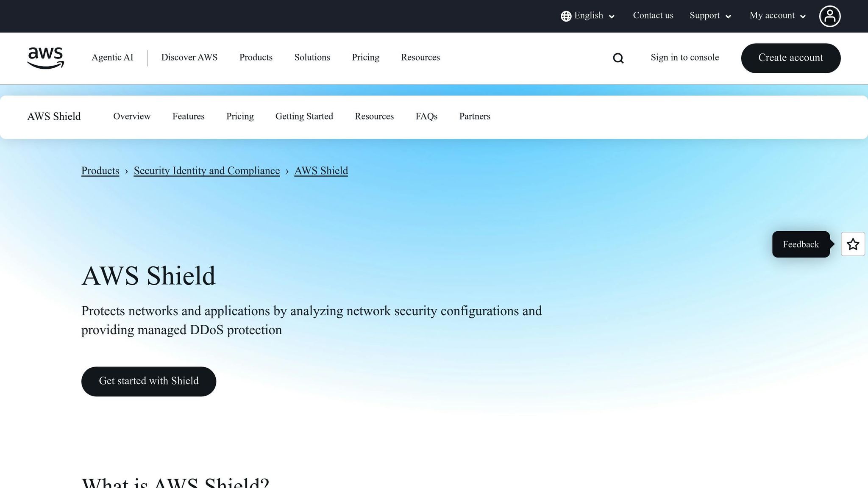Open the Solutions menu
The width and height of the screenshot is (868, 488).
pyautogui.click(x=312, y=57)
